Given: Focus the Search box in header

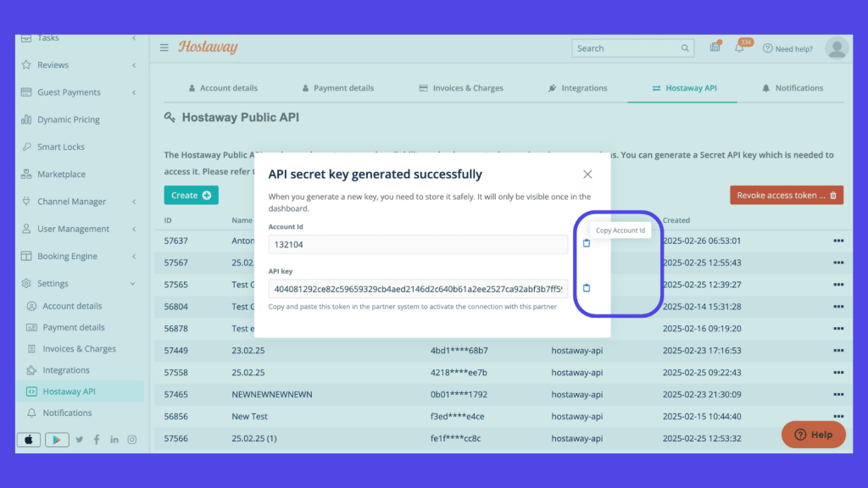Looking at the screenshot, I should (x=632, y=48).
